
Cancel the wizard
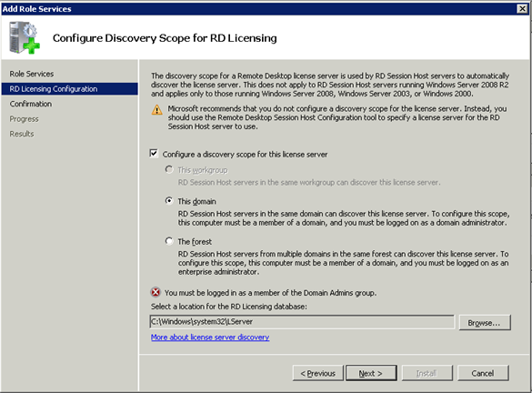pos(483,373)
